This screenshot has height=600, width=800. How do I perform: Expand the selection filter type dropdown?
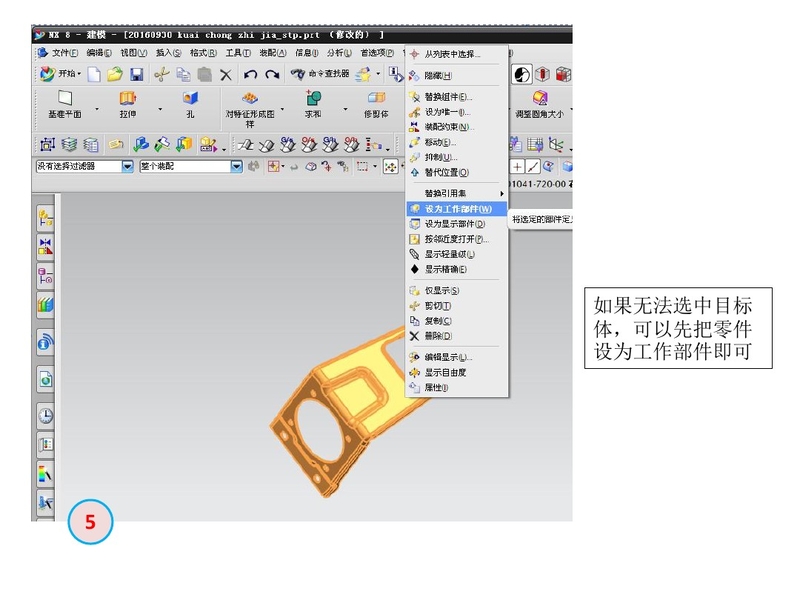(x=127, y=166)
